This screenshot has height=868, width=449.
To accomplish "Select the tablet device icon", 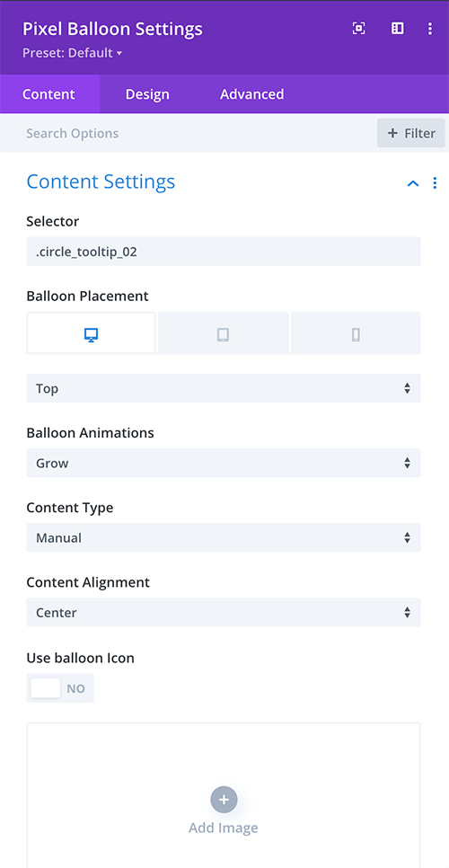I will tap(224, 333).
